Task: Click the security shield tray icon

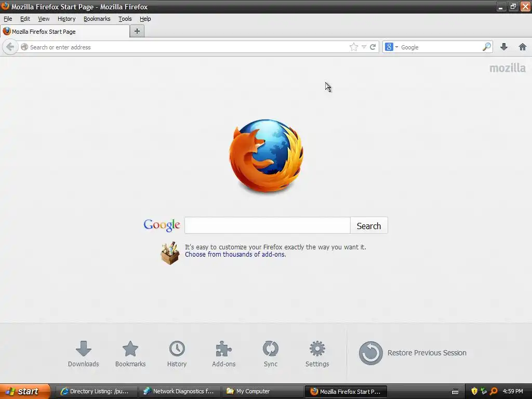Action: click(474, 391)
